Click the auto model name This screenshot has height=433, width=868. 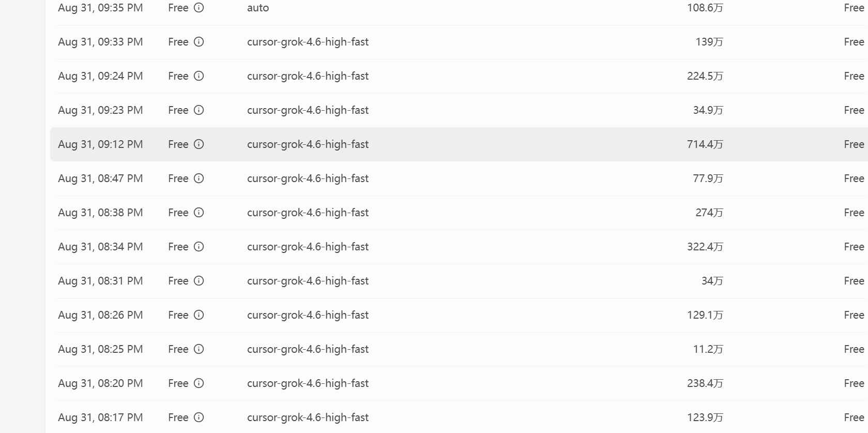pyautogui.click(x=258, y=8)
